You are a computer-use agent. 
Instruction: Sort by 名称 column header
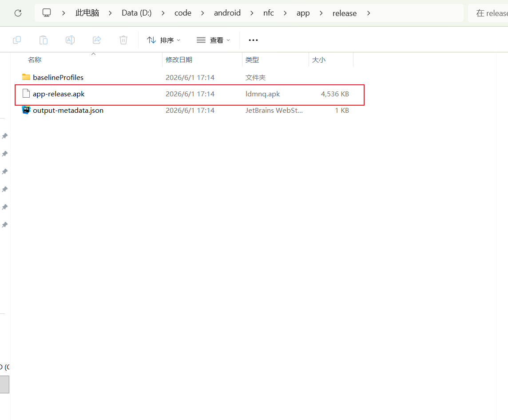pos(35,59)
